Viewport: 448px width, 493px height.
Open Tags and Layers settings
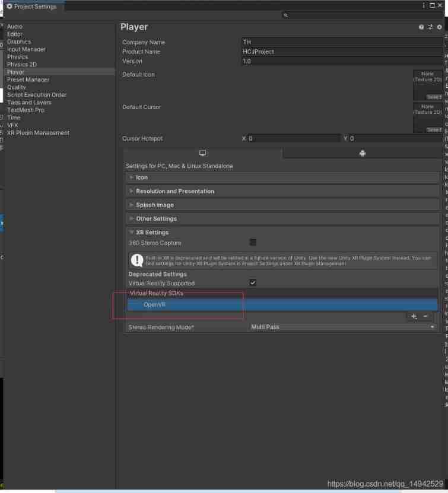(x=29, y=103)
